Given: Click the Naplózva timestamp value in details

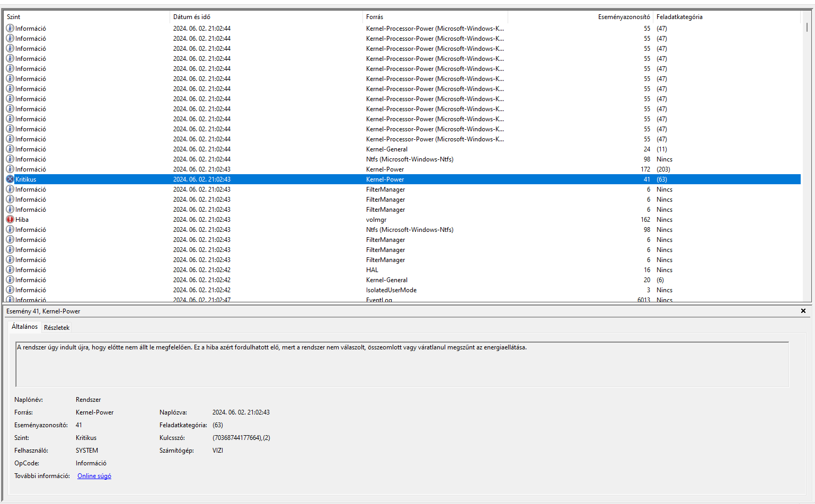Looking at the screenshot, I should pos(241,412).
